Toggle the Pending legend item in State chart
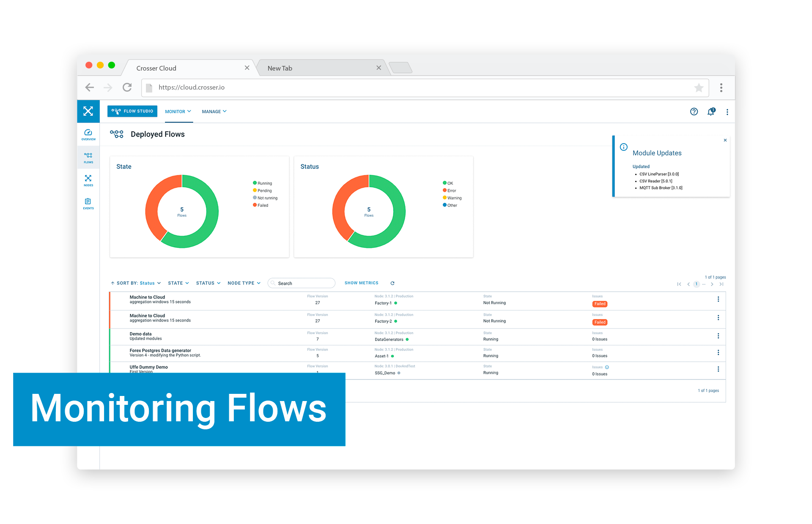The image size is (812, 524). point(262,191)
